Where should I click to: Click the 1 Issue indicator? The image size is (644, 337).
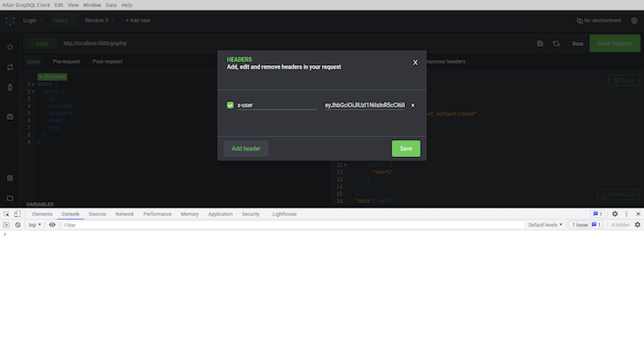(586, 225)
